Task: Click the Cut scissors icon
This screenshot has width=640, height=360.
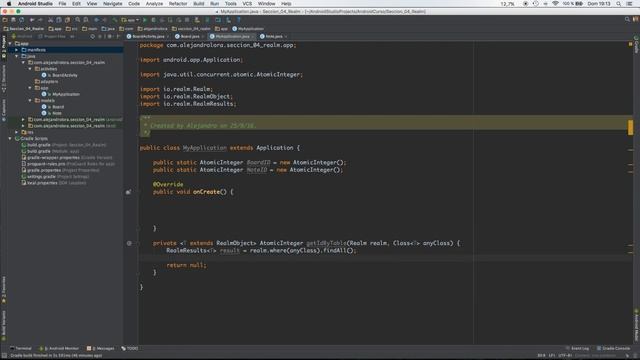Action: [x=51, y=20]
